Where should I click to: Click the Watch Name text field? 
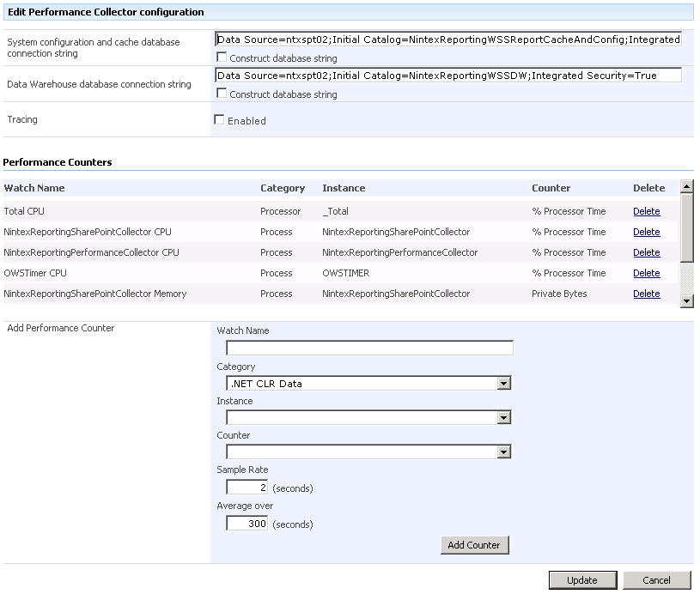coord(369,348)
